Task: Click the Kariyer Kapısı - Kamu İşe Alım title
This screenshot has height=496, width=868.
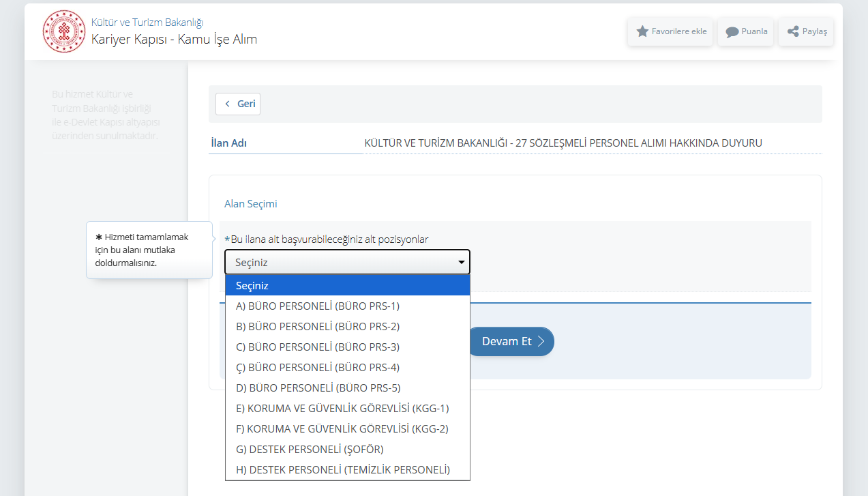Action: pos(174,39)
